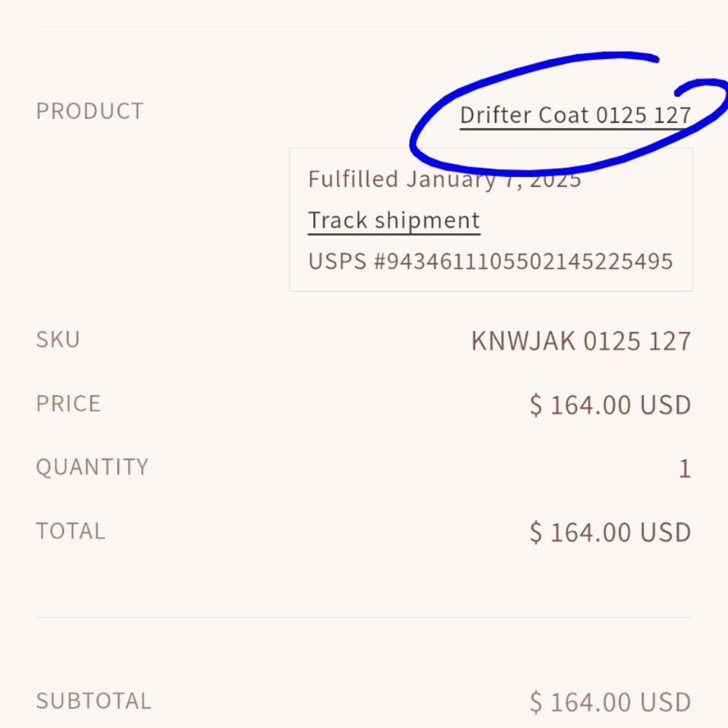Click the SUBTOTAL amount $ 164.00 USD
The width and height of the screenshot is (728, 728).
pos(610,702)
